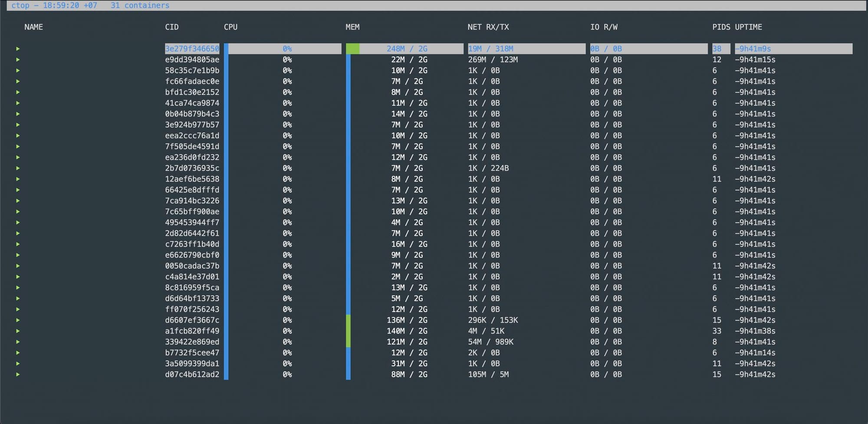Screen dimensions: 868x424
Task: Click the UPTIME column header
Action: click(748, 27)
